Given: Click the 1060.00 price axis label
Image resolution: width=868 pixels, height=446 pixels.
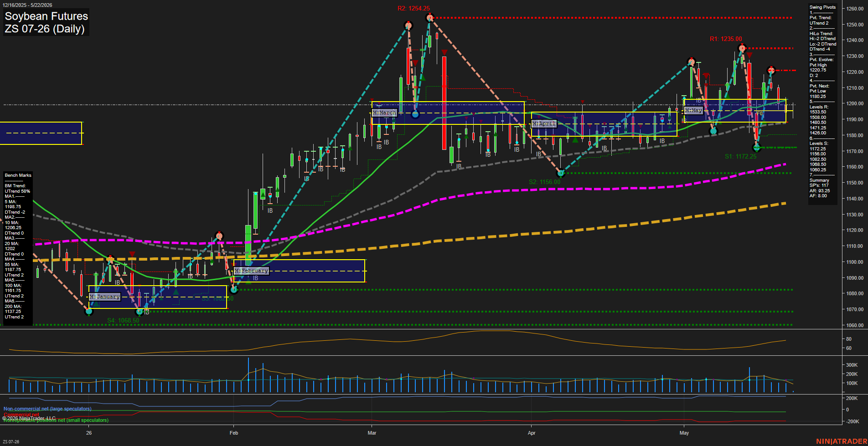Looking at the screenshot, I should coord(855,326).
